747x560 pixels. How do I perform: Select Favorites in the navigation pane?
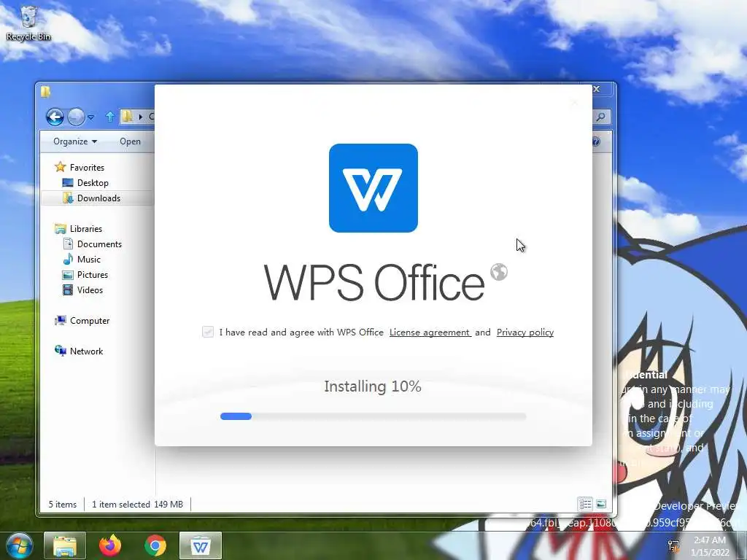(x=87, y=168)
